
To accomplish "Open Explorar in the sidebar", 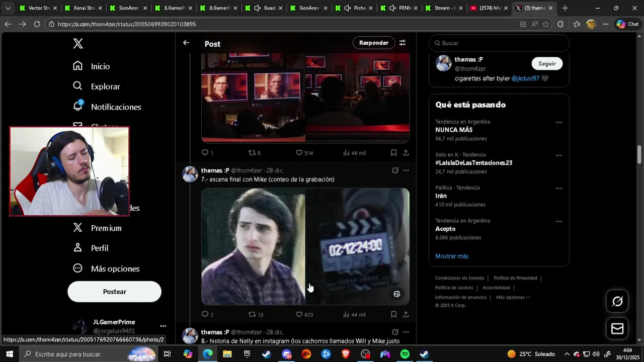I will (x=97, y=86).
